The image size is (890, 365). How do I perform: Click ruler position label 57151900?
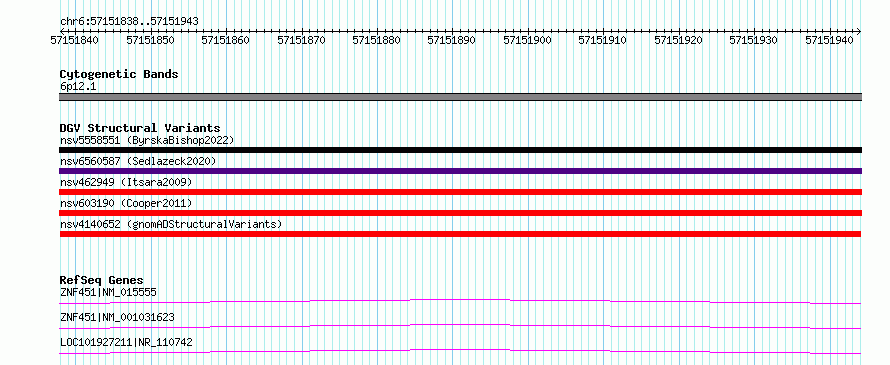coord(527,40)
